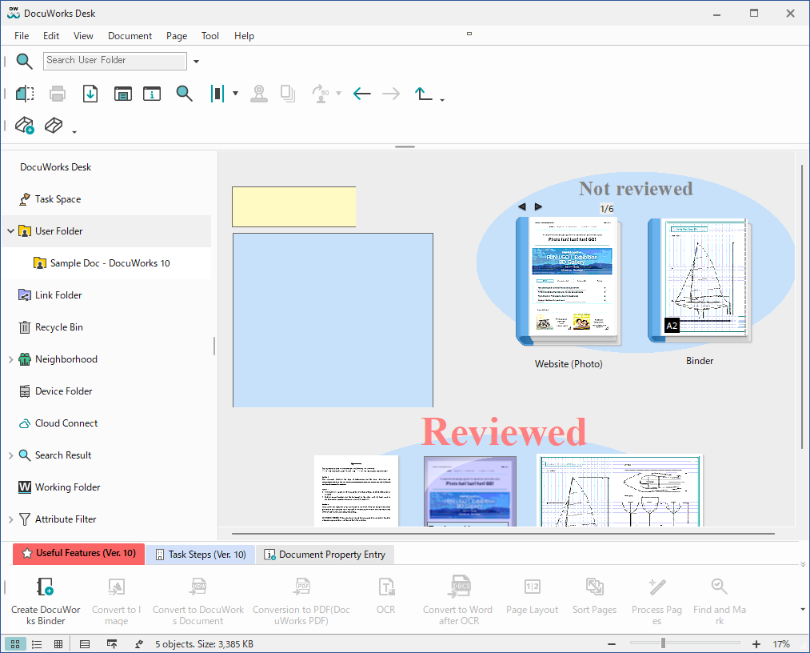
Task: Switch to thumbnail view in status bar
Action: 16,644
